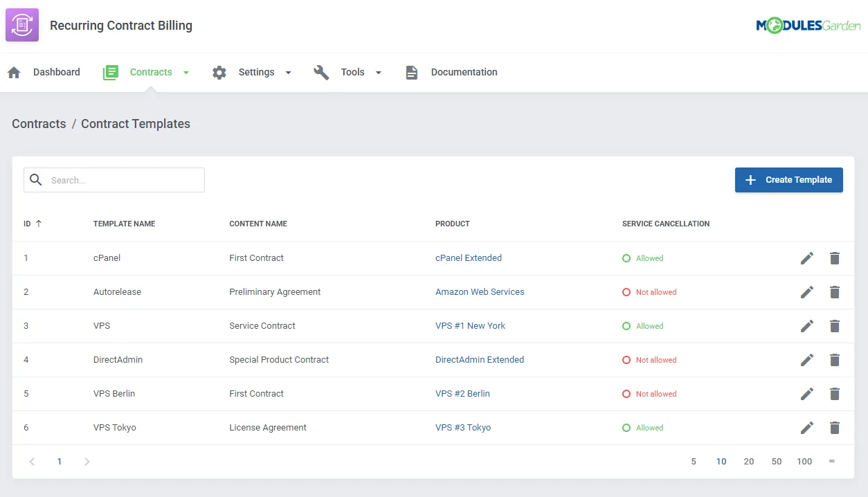Open the Amazon Web Services product link
The width and height of the screenshot is (868, 497).
point(480,292)
